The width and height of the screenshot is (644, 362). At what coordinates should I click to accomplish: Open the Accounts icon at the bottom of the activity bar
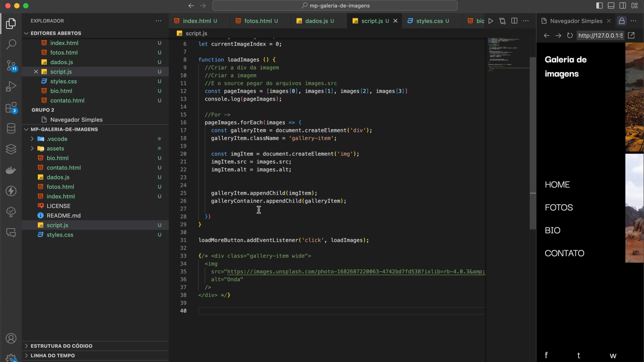coord(11,339)
